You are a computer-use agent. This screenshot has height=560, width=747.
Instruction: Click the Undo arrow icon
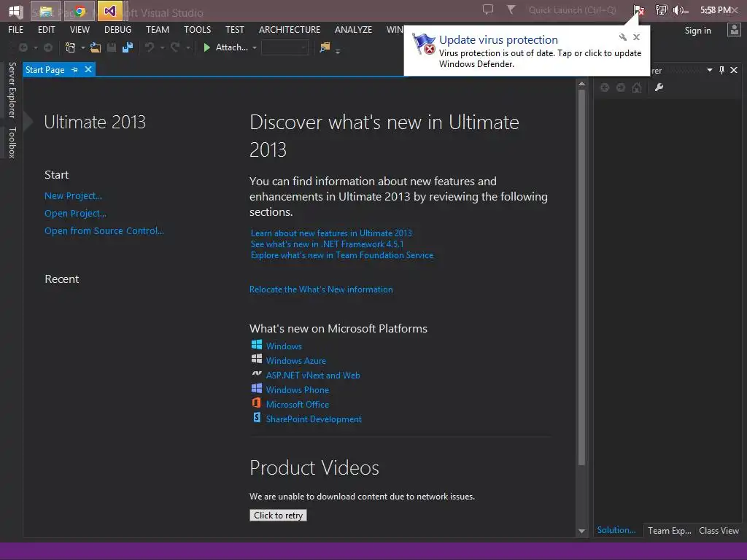150,47
